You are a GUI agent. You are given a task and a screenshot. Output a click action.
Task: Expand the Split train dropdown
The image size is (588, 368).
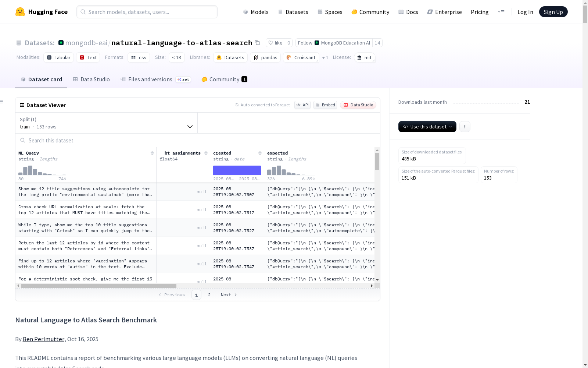tap(107, 123)
